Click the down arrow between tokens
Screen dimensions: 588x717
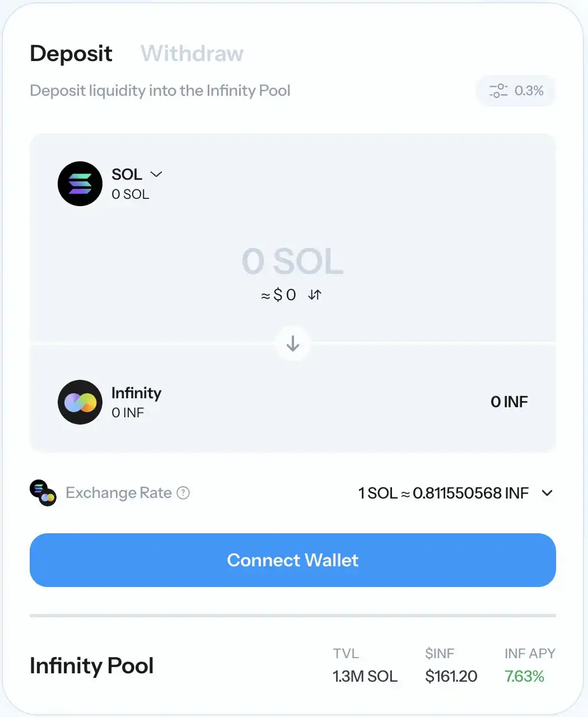293,343
